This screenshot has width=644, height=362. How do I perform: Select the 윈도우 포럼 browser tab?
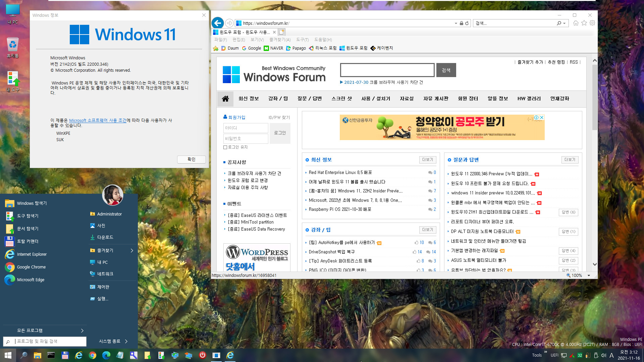(x=245, y=32)
